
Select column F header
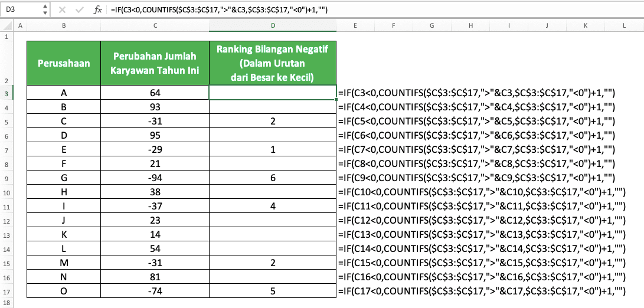click(x=394, y=26)
